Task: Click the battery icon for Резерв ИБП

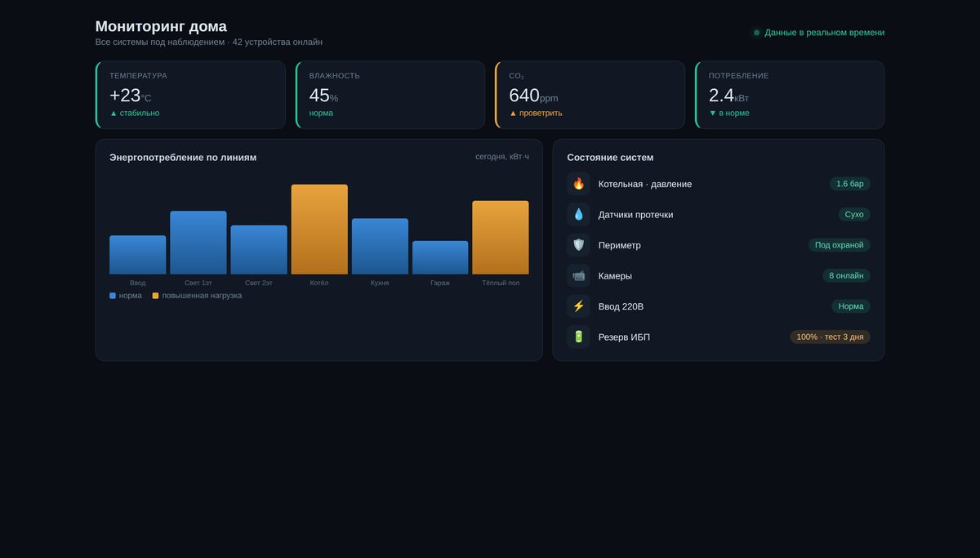Action: click(x=578, y=337)
